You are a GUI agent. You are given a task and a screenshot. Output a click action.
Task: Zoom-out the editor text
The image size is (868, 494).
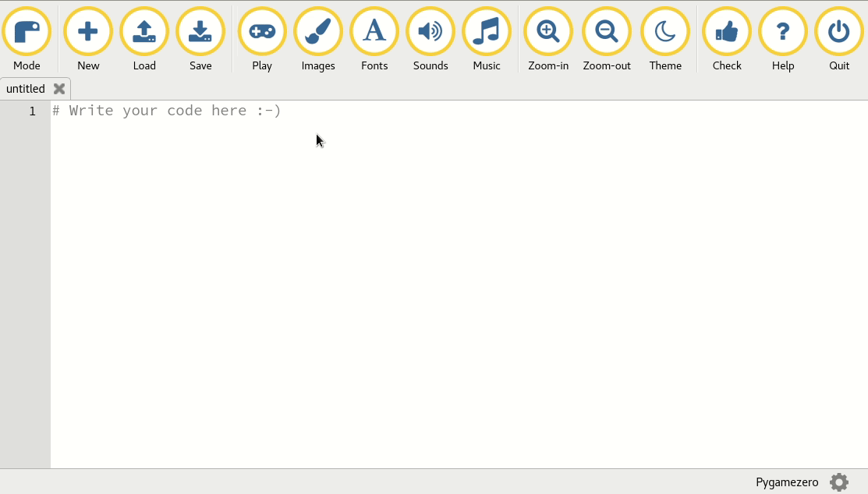pyautogui.click(x=607, y=39)
